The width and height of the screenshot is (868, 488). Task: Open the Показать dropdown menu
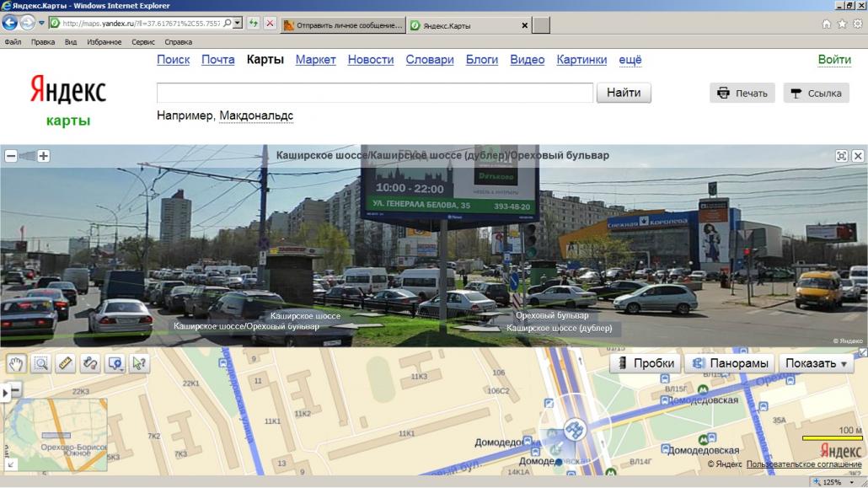[816, 363]
